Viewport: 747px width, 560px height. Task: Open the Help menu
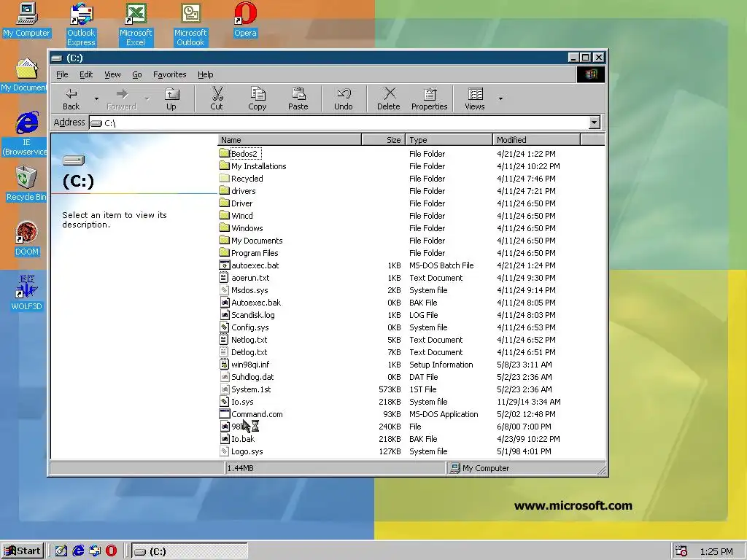(x=205, y=74)
